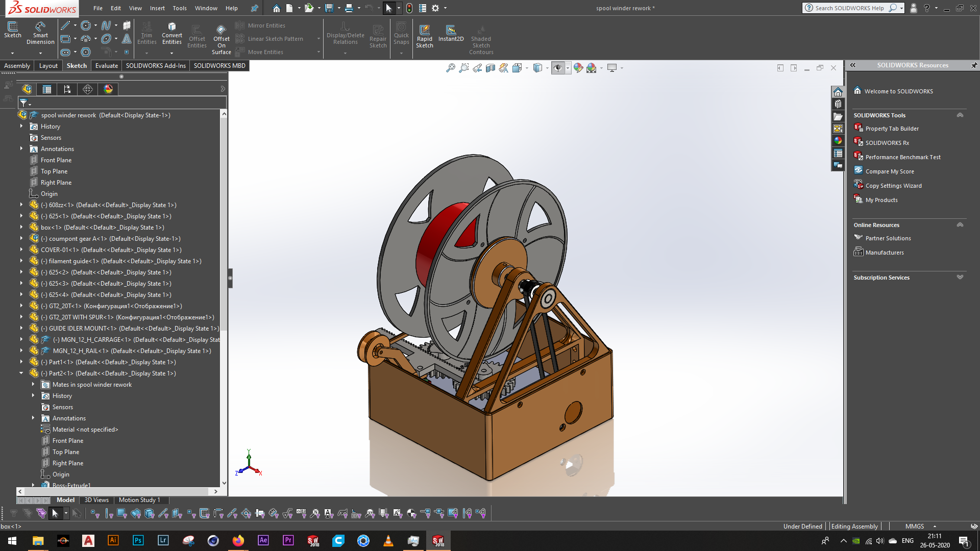Open the ConfigurationManager tab icon
This screenshot has height=551, width=980.
[67, 89]
